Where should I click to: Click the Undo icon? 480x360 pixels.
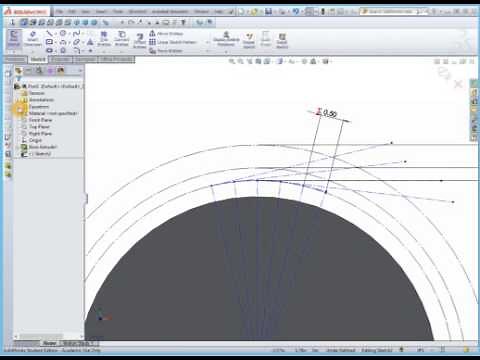[x=295, y=12]
